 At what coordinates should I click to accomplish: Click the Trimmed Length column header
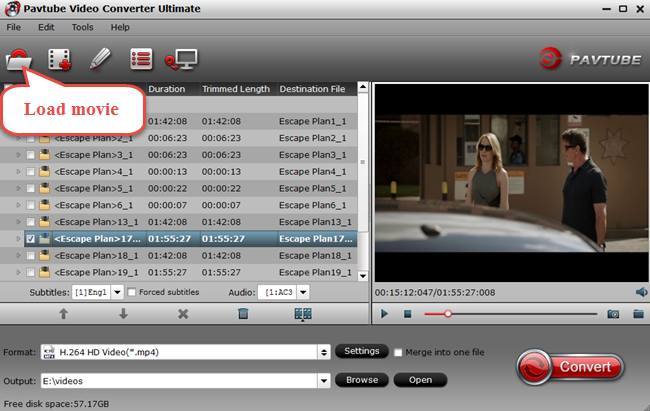(x=238, y=89)
